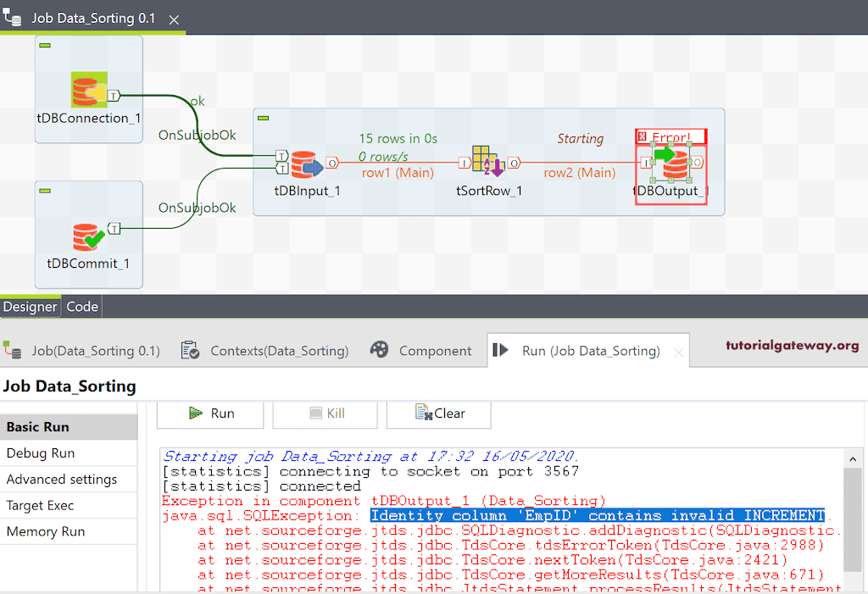
Task: Click the Clear console button
Action: click(440, 414)
